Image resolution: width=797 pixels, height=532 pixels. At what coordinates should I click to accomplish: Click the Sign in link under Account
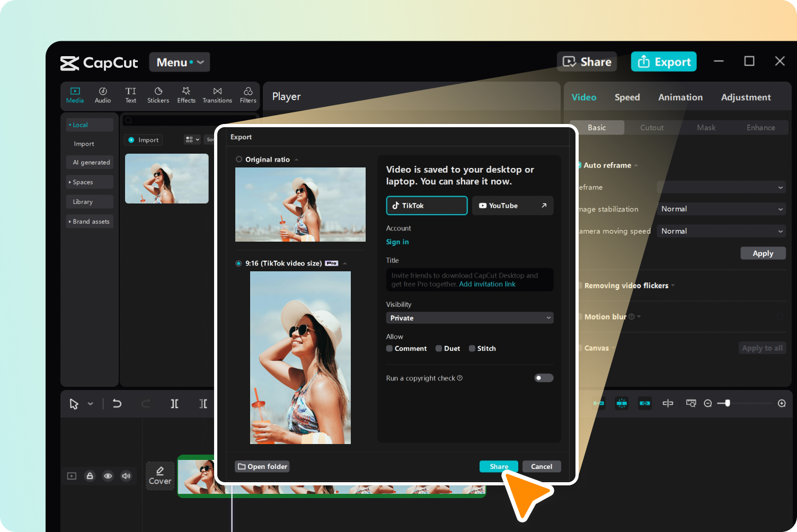(x=397, y=242)
